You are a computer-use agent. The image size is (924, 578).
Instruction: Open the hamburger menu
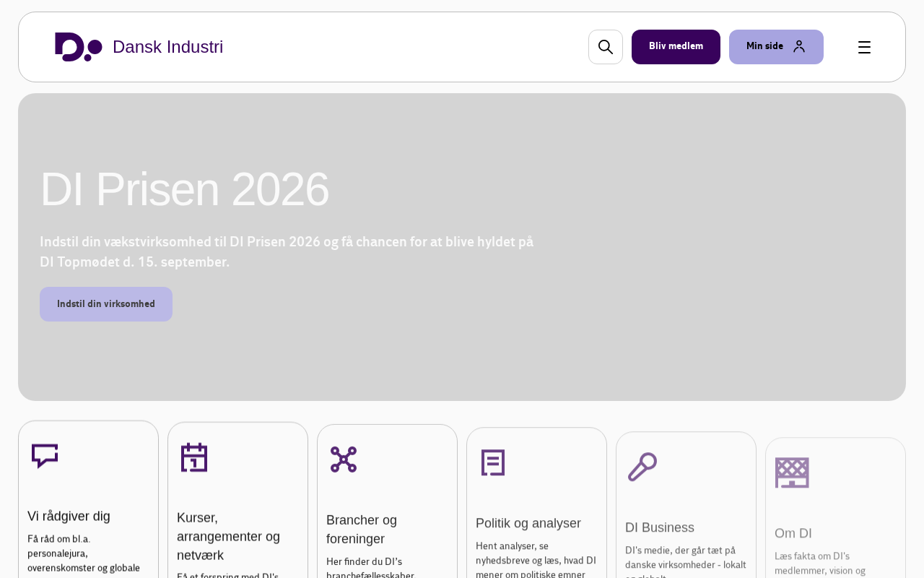864,47
